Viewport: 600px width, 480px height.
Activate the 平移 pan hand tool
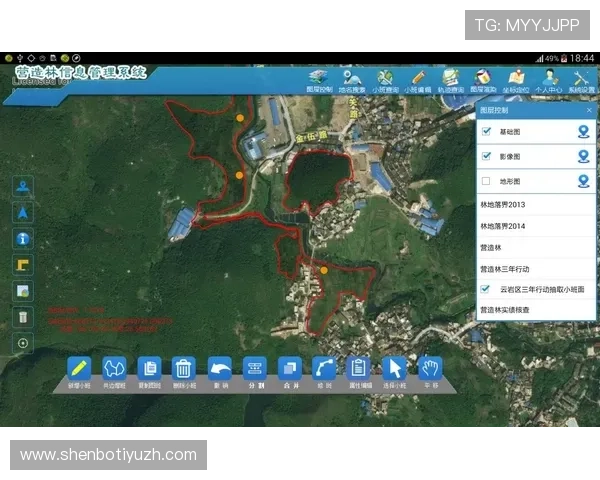pyautogui.click(x=430, y=368)
